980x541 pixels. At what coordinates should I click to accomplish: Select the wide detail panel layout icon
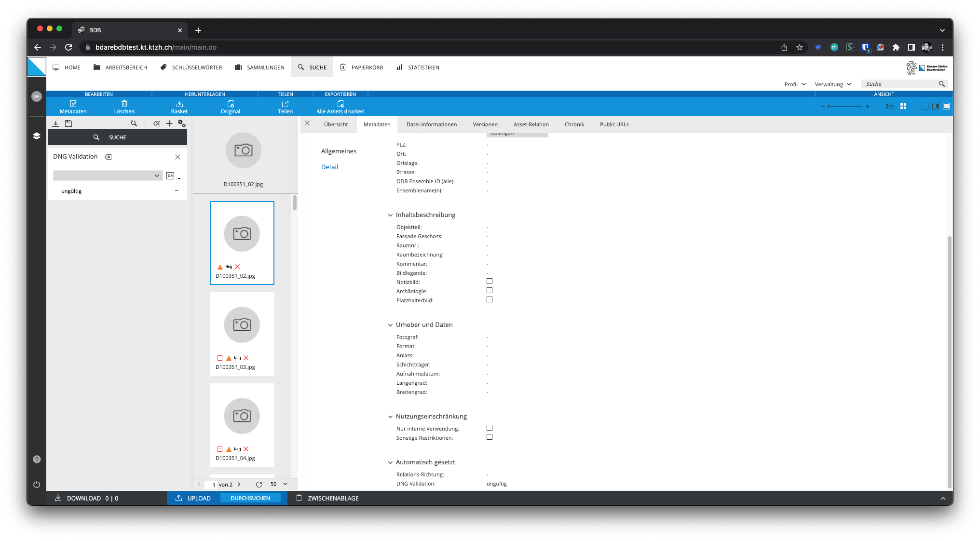pyautogui.click(x=946, y=106)
